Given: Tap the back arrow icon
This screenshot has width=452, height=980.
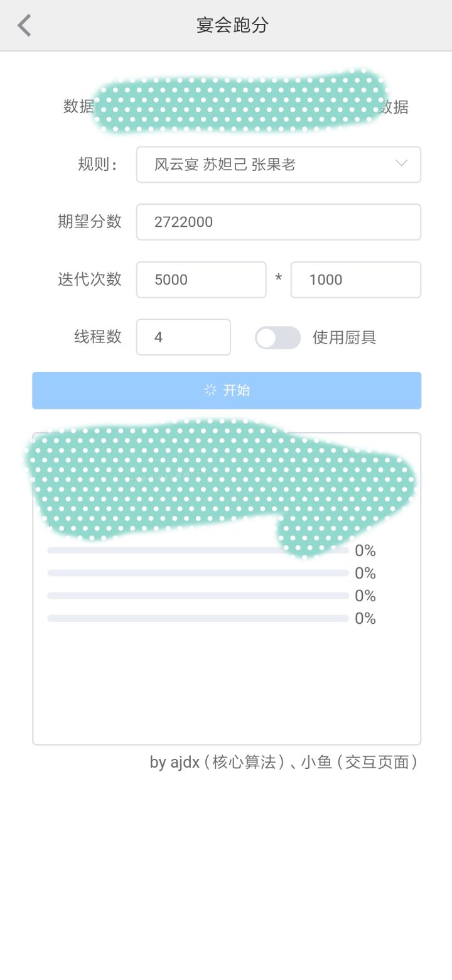Looking at the screenshot, I should click(24, 26).
